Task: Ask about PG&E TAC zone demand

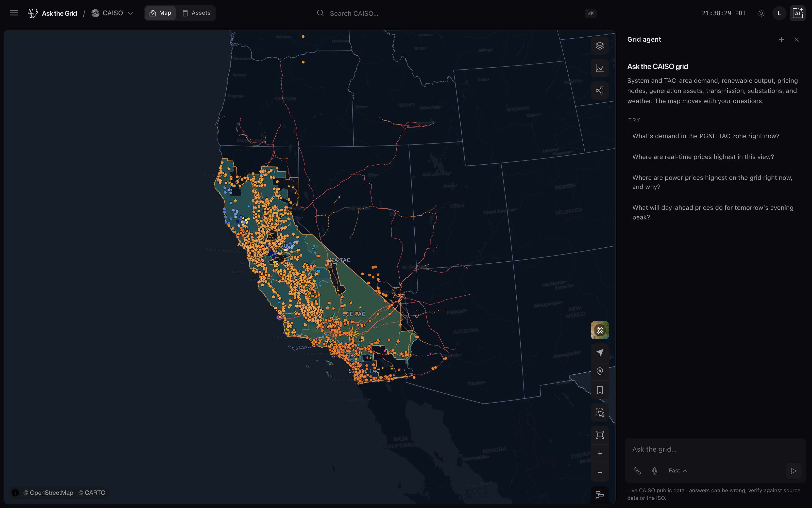Action: [x=706, y=136]
